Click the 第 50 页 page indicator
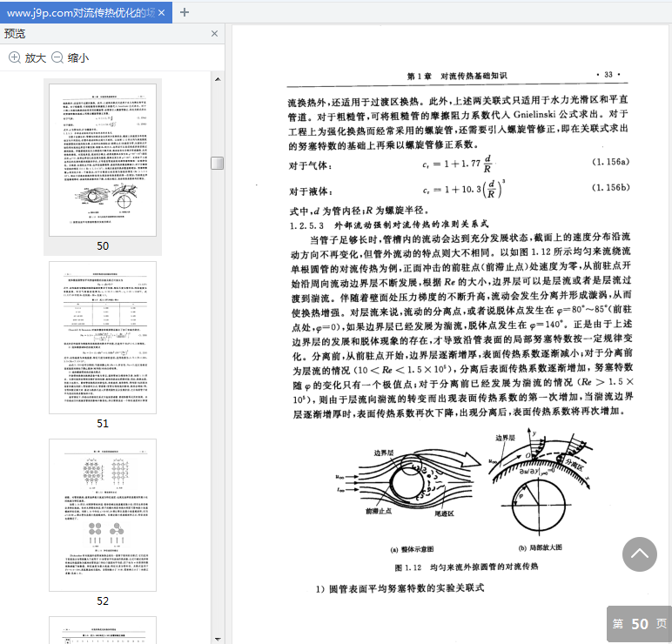Image resolution: width=672 pixels, height=644 pixels. click(x=640, y=624)
